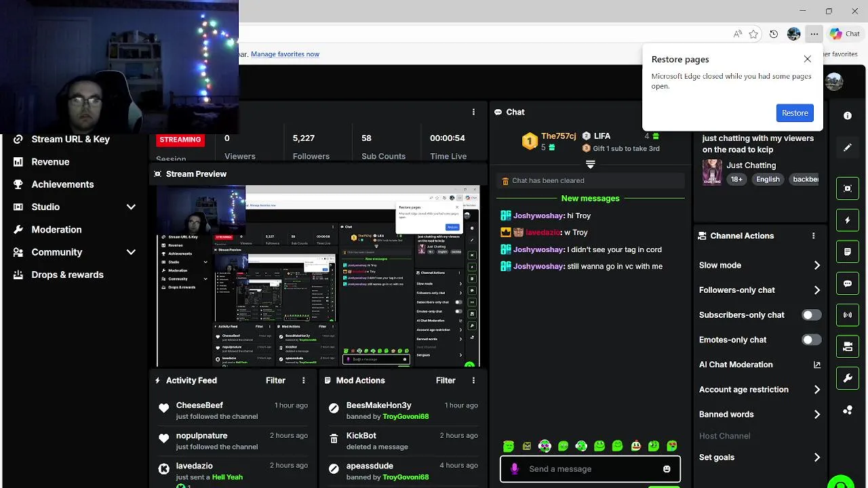Toggle the Stream Preview panel sidebar icon
Screen dimensions: 868x488
pyautogui.click(x=848, y=188)
